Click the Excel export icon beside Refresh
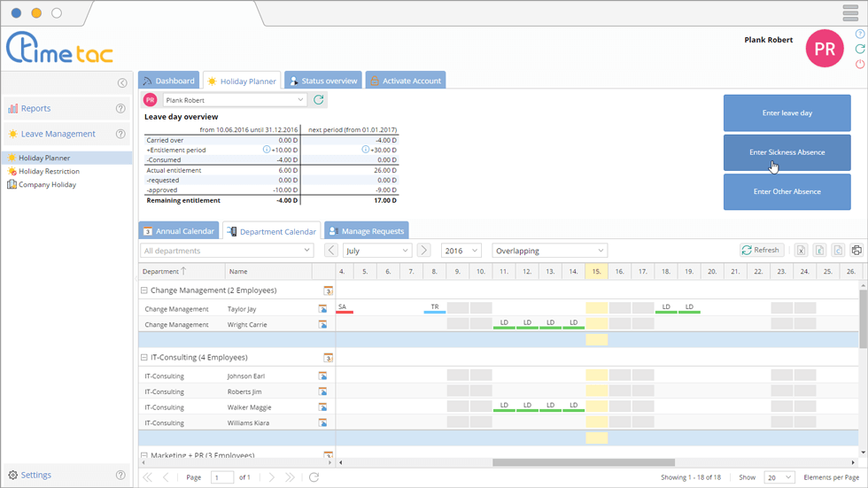 coord(801,251)
